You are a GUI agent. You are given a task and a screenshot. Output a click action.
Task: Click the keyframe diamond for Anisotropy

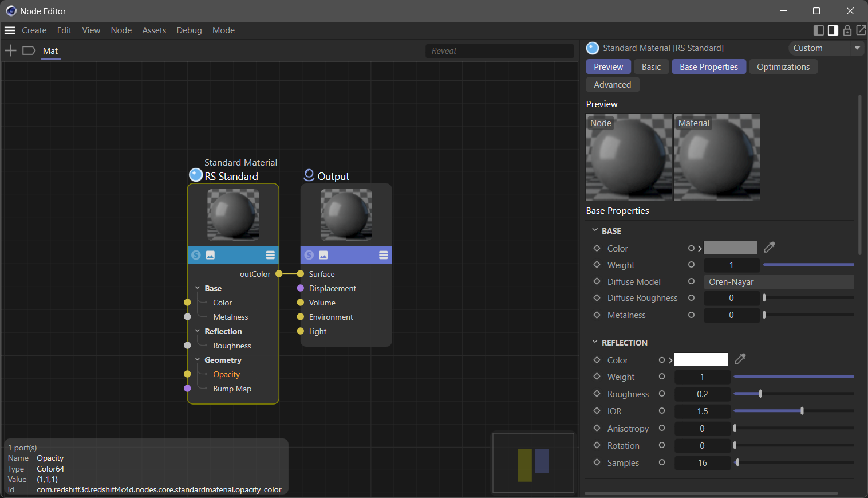597,428
